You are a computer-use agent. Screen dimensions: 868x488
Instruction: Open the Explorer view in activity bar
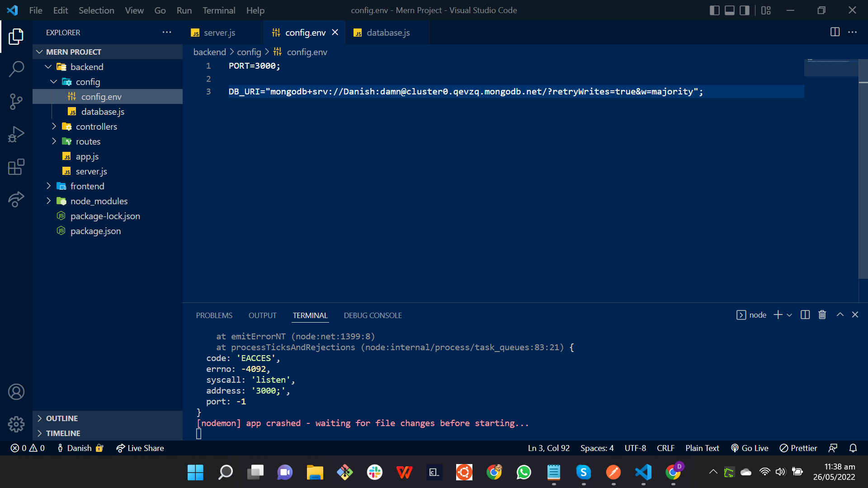16,37
